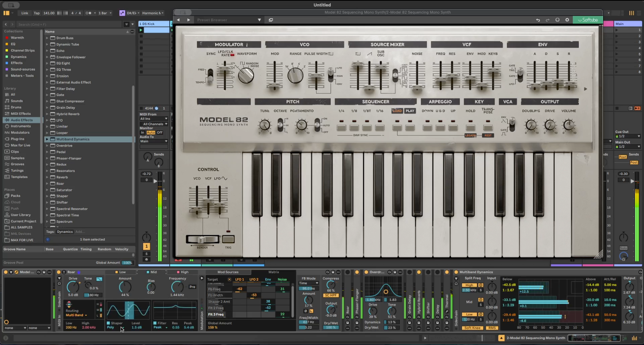Click the metronome icon in the transport bar
Viewport: 644px width, 345px height.
pos(88,13)
